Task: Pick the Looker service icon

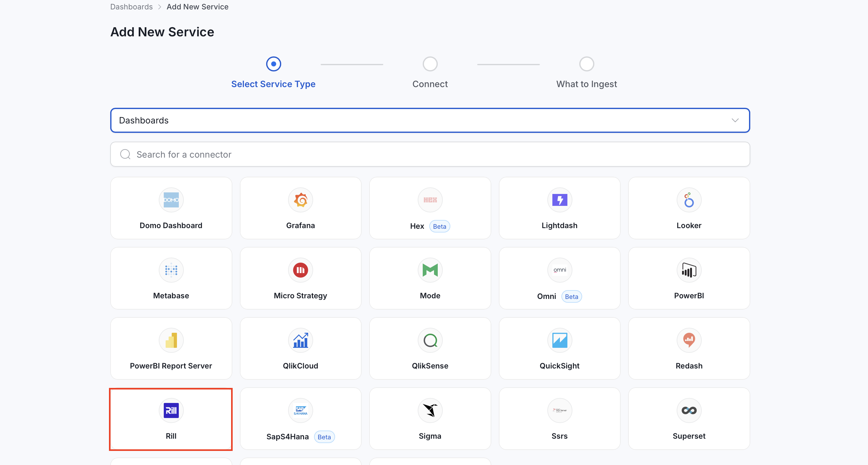Action: coord(689,200)
